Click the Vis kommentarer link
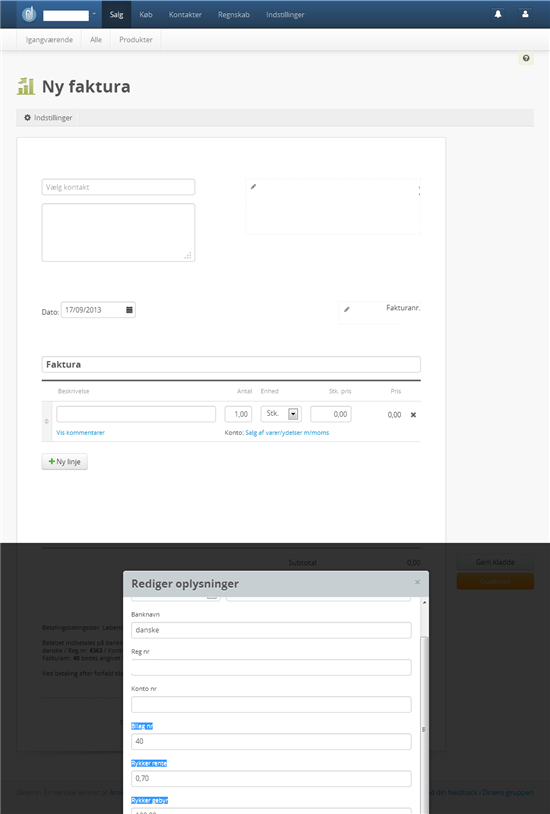550x814 pixels. [x=81, y=432]
